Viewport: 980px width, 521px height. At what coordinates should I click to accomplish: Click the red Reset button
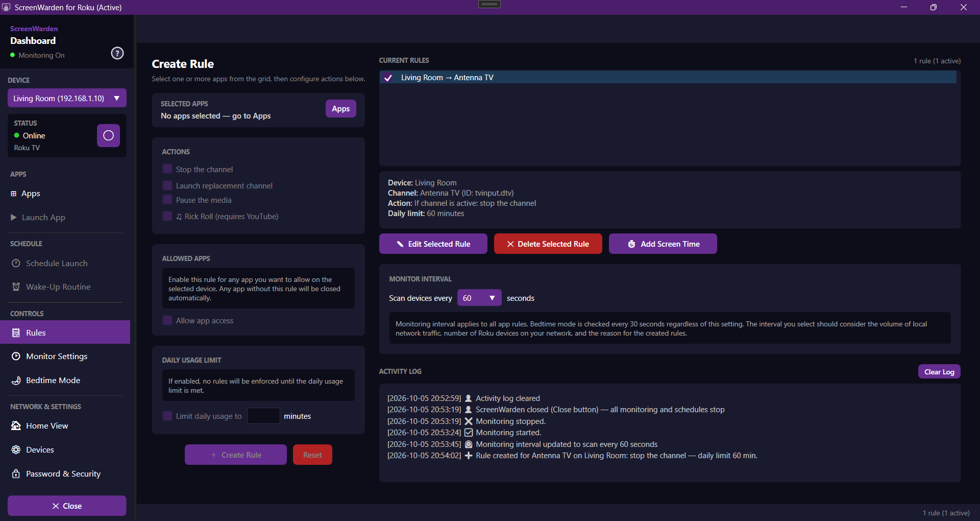tap(312, 455)
